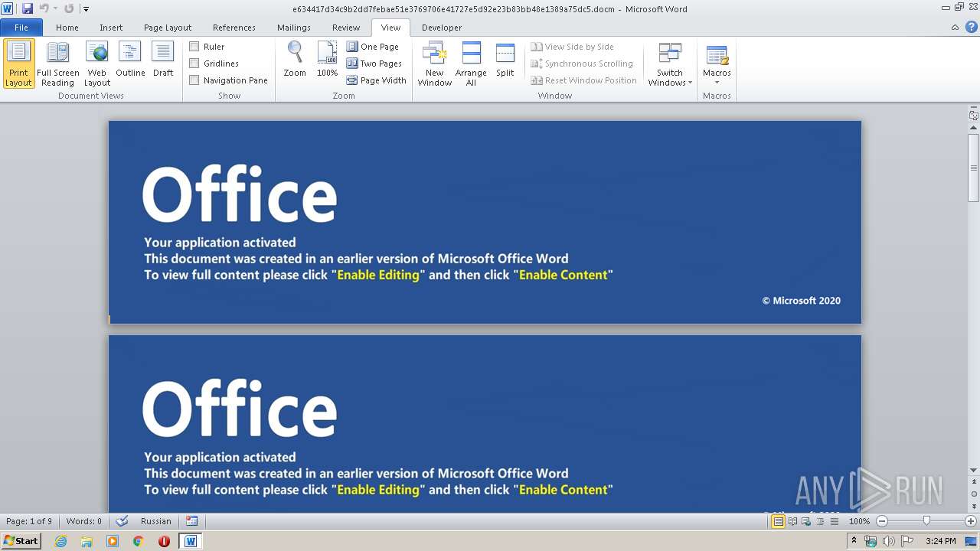
Task: Show One Page zoom
Action: tap(373, 47)
